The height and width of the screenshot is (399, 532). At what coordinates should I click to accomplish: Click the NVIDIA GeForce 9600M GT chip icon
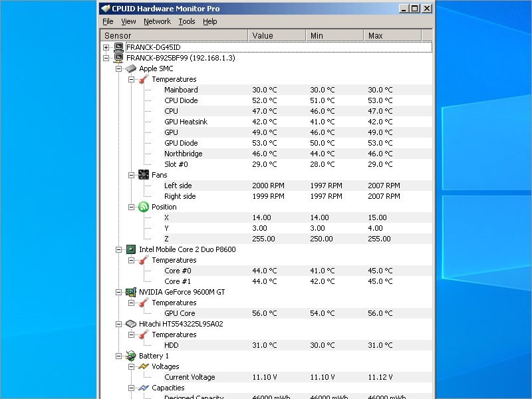(130, 292)
